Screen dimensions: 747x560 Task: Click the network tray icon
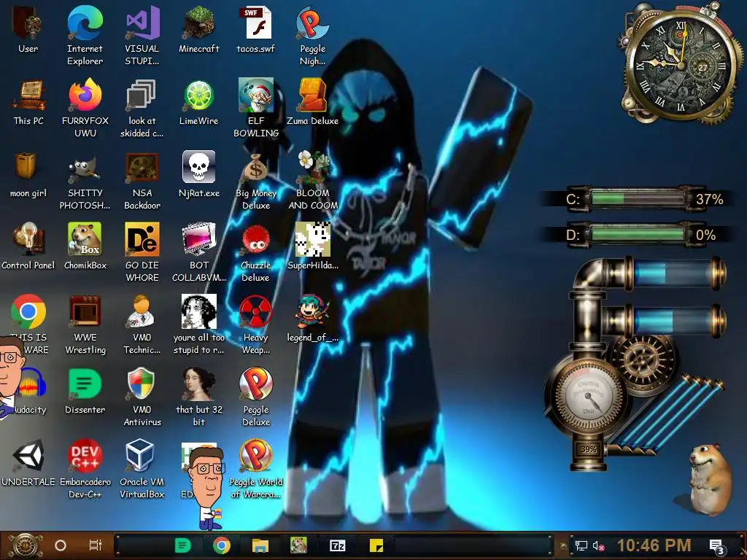pos(581,545)
